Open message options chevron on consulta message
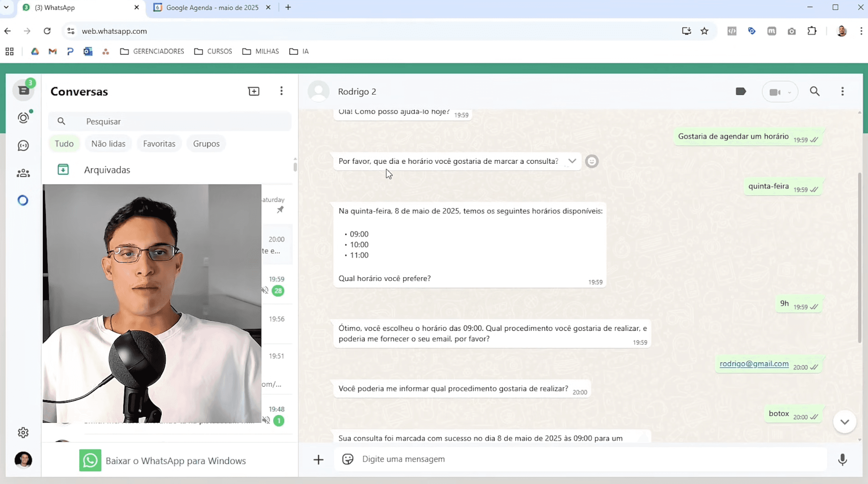Screen dimensions: 868x484 [572, 161]
